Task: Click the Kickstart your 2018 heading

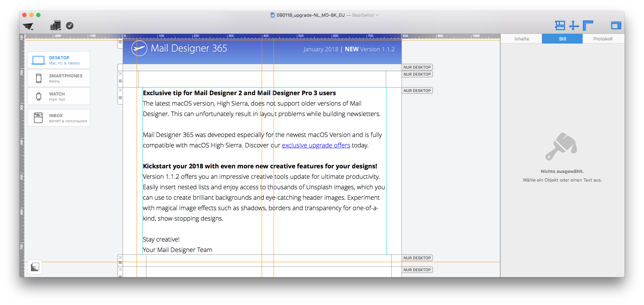Action: coord(260,166)
